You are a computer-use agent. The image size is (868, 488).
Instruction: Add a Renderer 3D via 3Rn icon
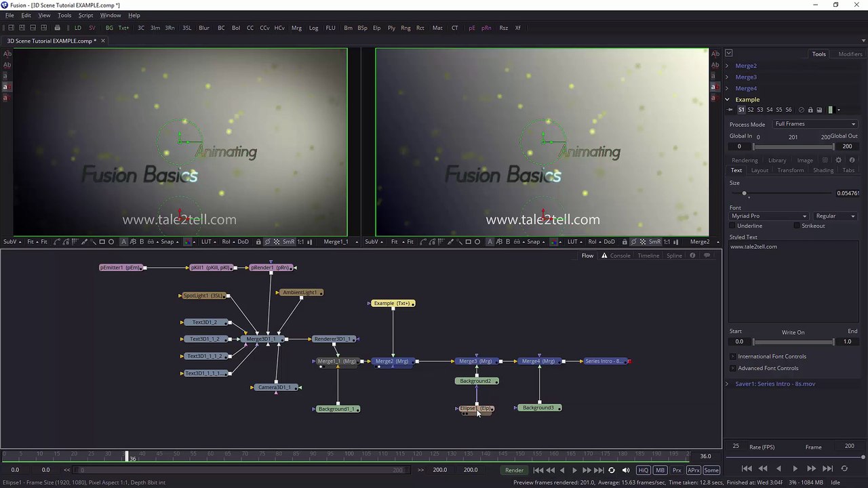(170, 28)
